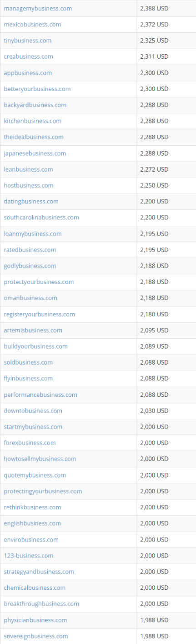This screenshot has height=644, width=196.
Task: Visit the 123-business.com link
Action: (29, 555)
